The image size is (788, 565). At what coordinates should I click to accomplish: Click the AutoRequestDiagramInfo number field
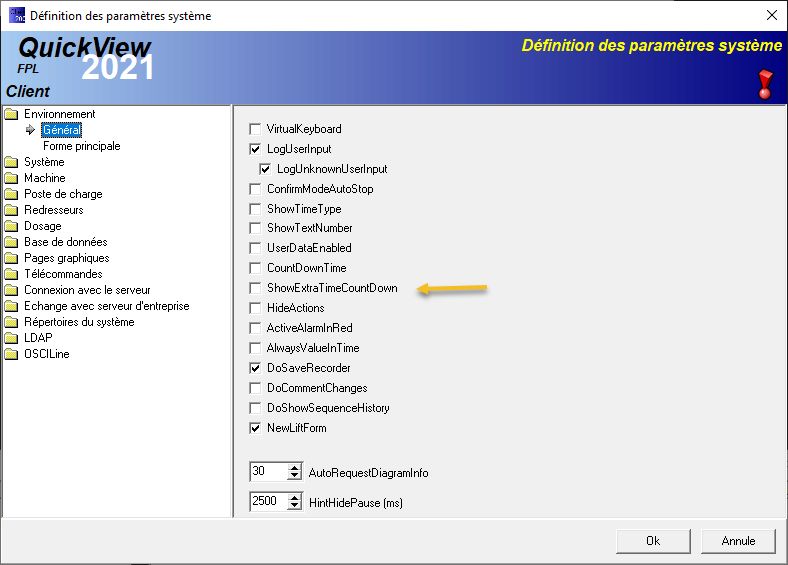click(x=269, y=472)
